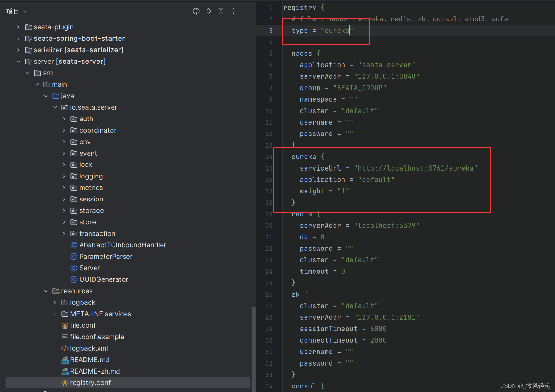
Task: Click the zk sessionTimeout 6000 value
Action: 378,329
